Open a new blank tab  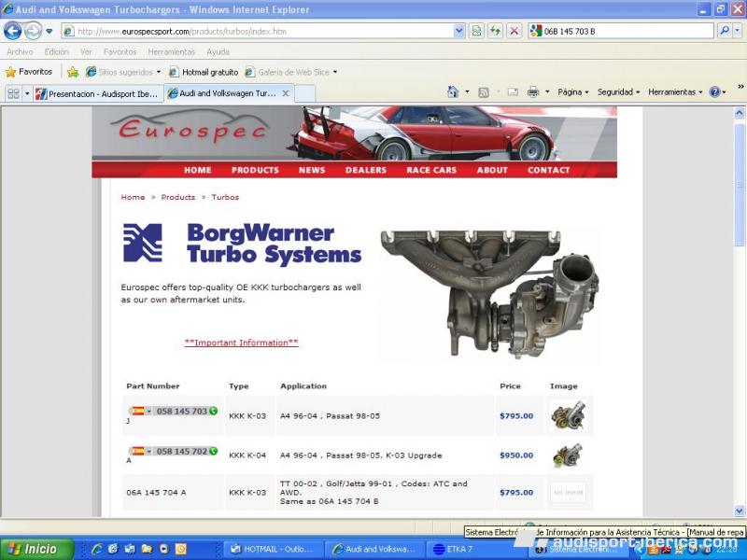coord(305,93)
